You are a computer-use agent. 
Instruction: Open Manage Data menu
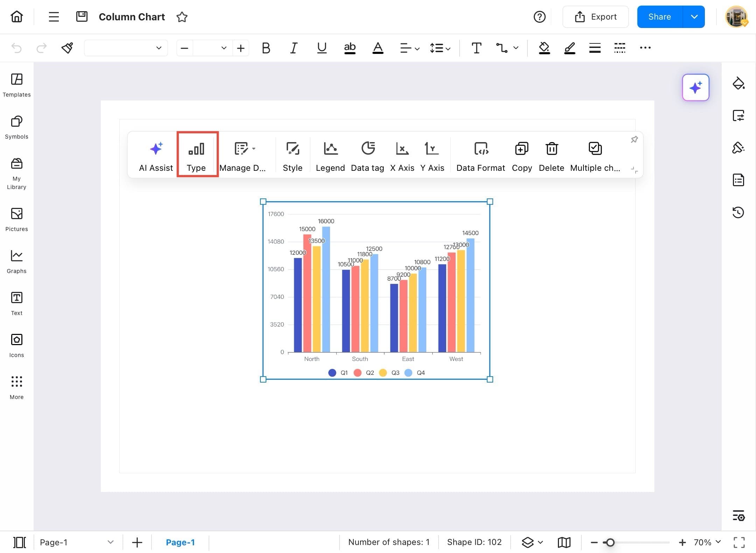coord(243,155)
